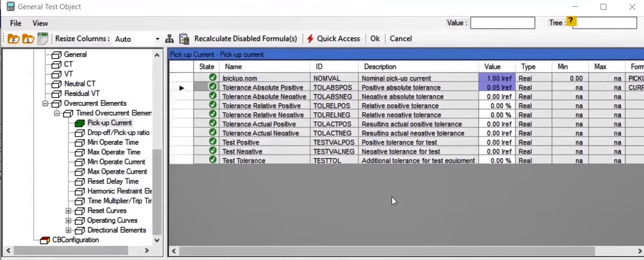Viewport: 644px width, 260px height.
Task: Toggle state check for Tolerance Relative Positive
Action: point(212,106)
